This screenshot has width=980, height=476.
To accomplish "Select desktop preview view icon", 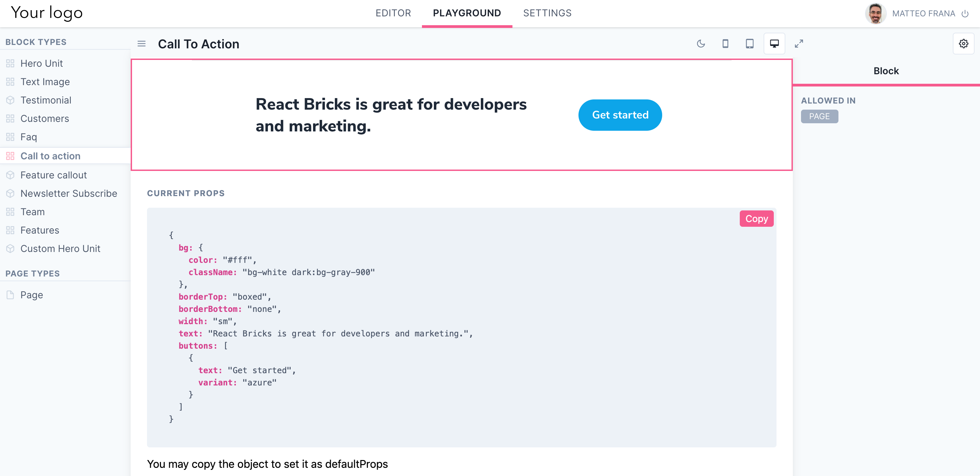I will pos(774,44).
